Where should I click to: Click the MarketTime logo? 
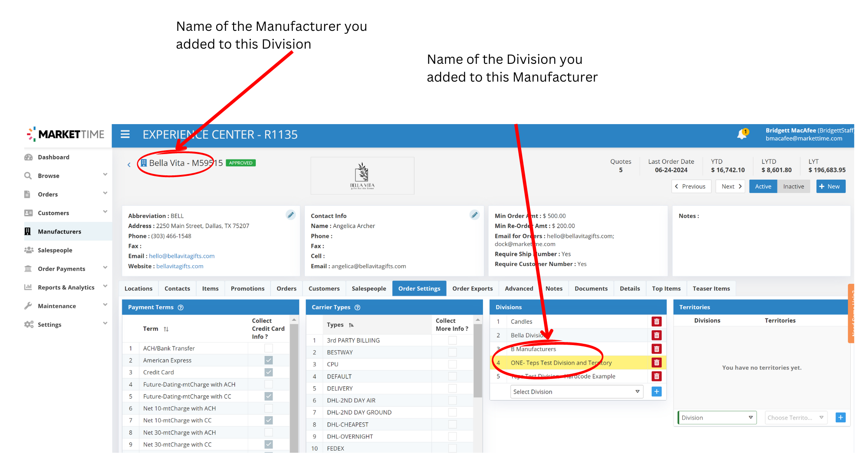66,135
